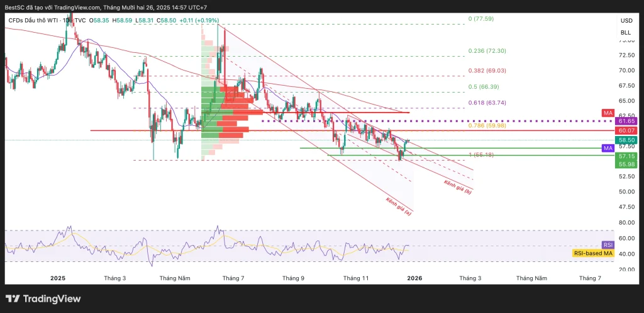
Task: Click the purple 61.65 price tag
Action: click(x=626, y=120)
